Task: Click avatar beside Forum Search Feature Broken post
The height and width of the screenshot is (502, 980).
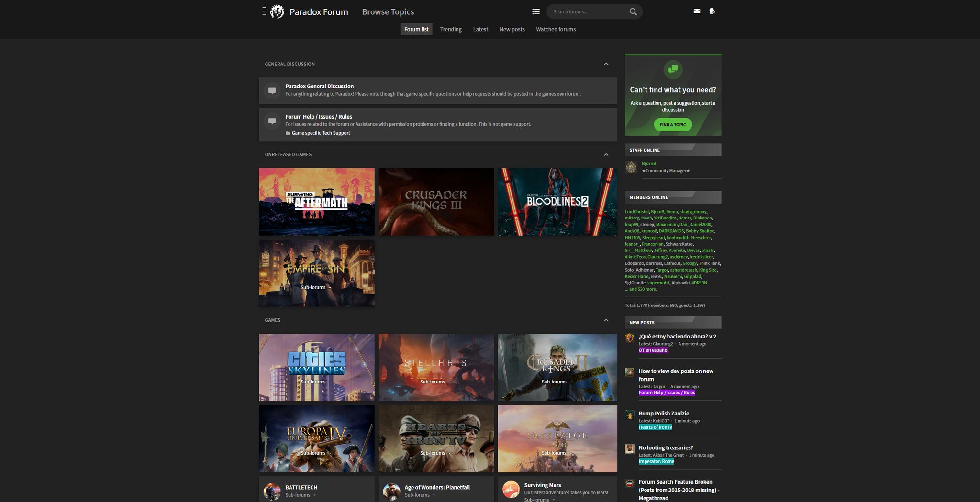Action: pyautogui.click(x=630, y=483)
